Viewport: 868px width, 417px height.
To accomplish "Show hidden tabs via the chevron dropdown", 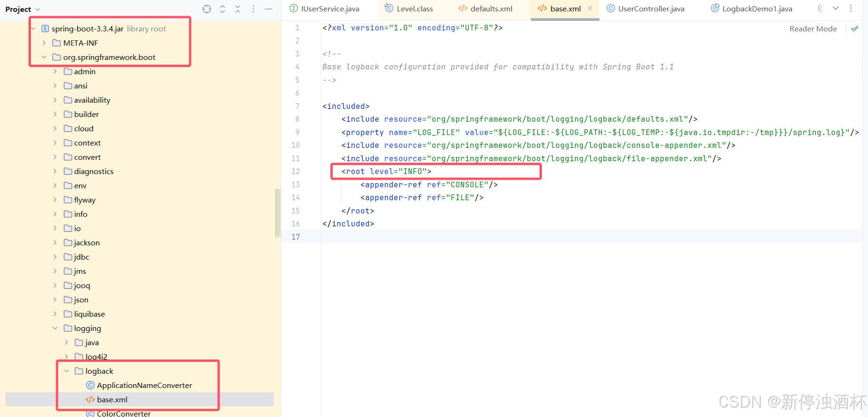I will point(836,8).
